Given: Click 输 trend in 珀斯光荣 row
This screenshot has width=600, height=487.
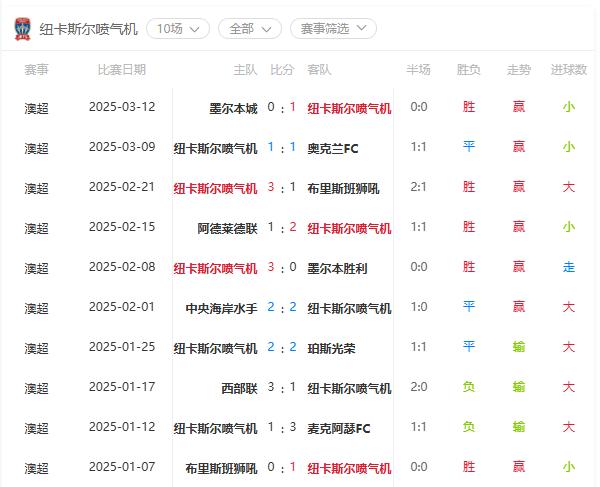Looking at the screenshot, I should point(519,347).
